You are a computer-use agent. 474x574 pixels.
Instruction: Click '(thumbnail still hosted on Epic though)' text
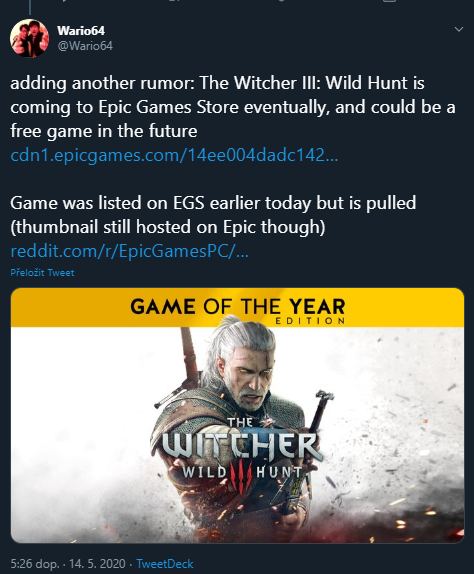coord(168,227)
